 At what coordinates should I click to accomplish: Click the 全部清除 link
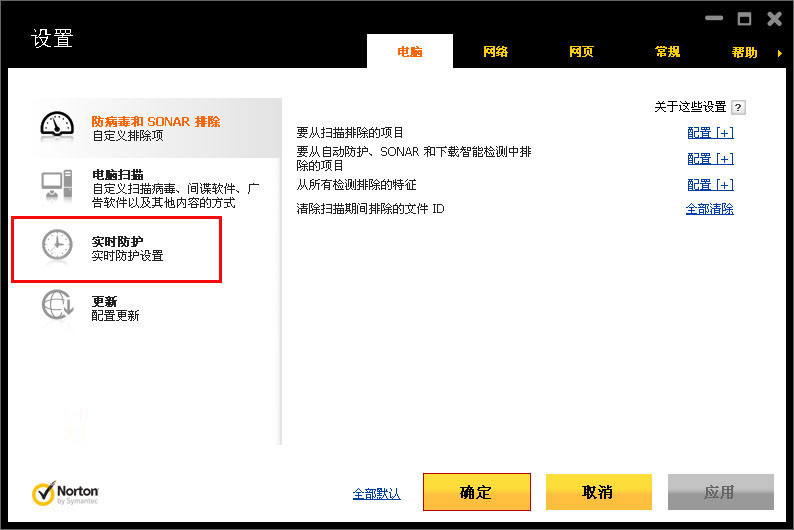pos(709,209)
